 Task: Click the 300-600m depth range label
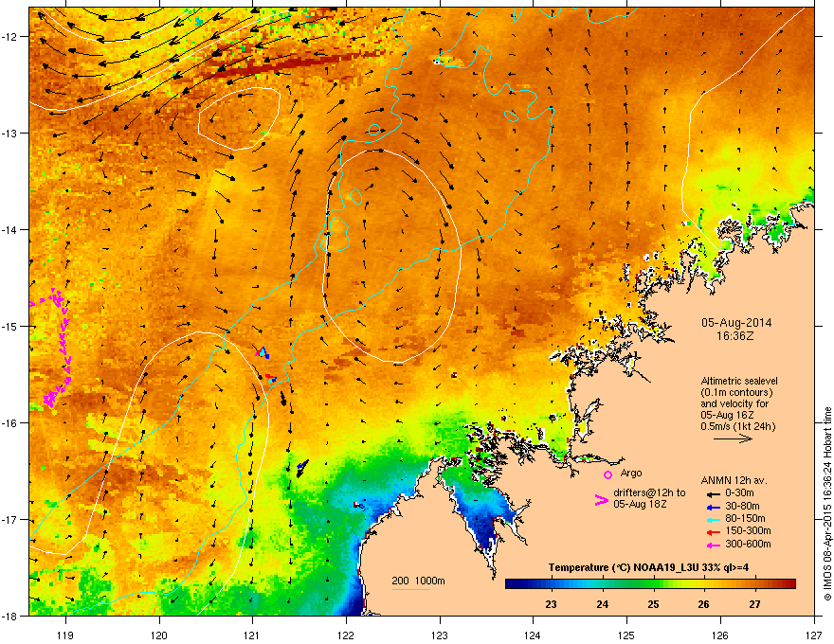tap(748, 544)
